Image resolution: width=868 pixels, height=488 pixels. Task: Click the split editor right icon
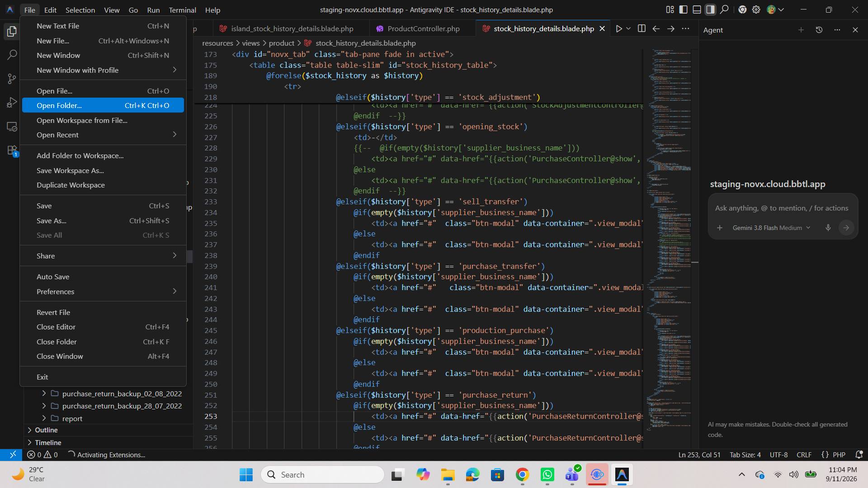tap(641, 28)
